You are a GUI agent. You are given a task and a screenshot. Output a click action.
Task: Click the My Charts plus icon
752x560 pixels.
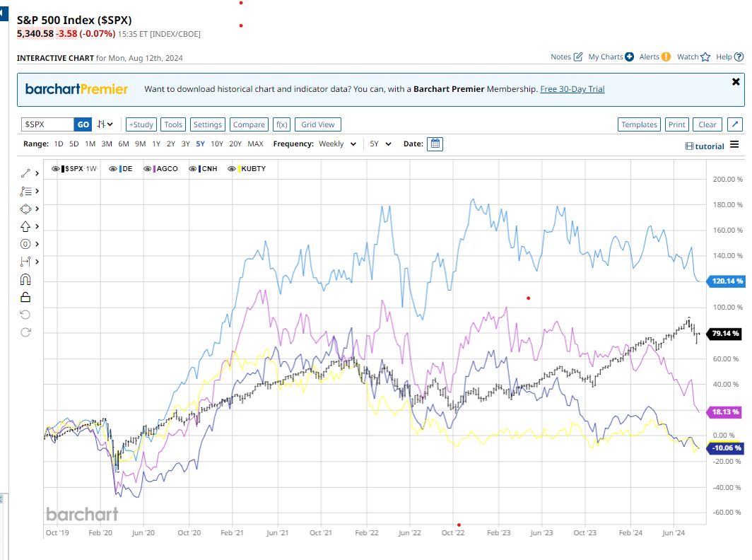[629, 57]
